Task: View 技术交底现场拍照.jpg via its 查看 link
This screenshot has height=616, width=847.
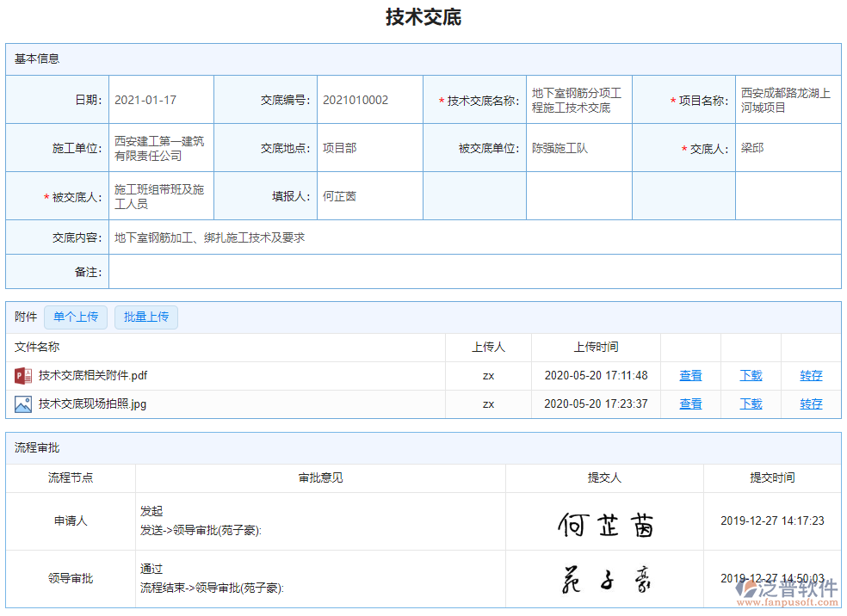Action: 690,403
